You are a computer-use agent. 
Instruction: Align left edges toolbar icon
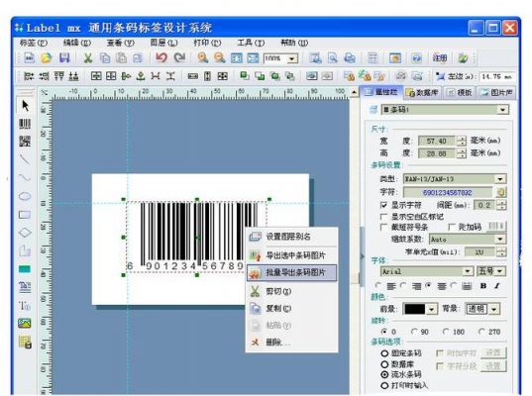tap(29, 76)
